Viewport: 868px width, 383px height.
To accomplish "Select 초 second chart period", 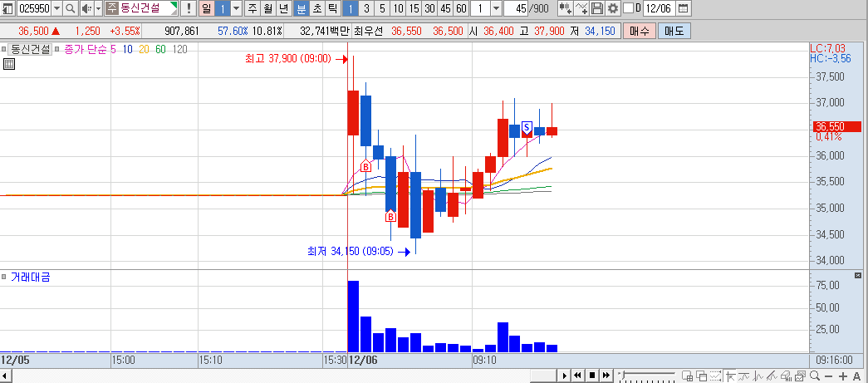I will [316, 7].
